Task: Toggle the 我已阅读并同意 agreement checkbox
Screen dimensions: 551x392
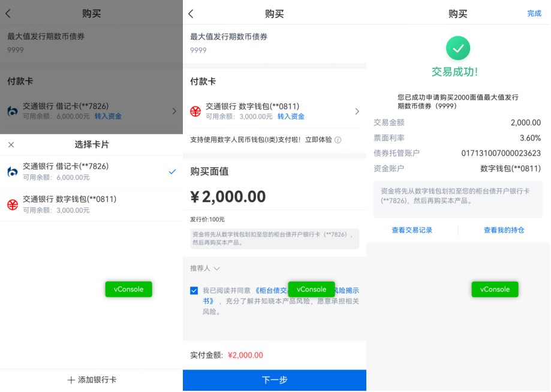Action: (x=194, y=291)
